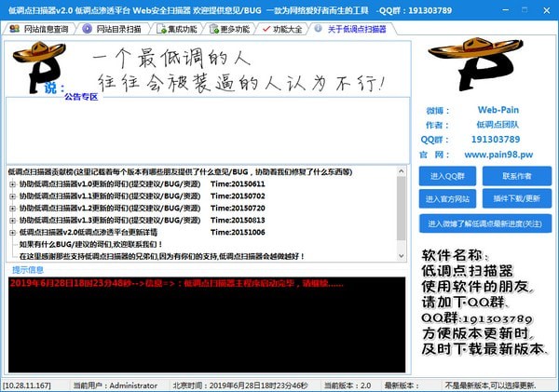Click the 网站信息查询 tab icon

click(x=15, y=29)
